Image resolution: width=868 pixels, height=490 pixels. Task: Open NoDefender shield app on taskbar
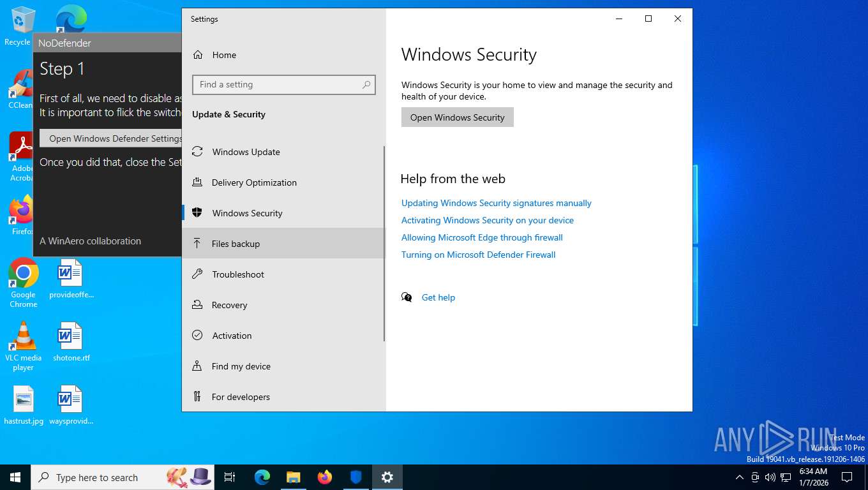[x=356, y=477]
